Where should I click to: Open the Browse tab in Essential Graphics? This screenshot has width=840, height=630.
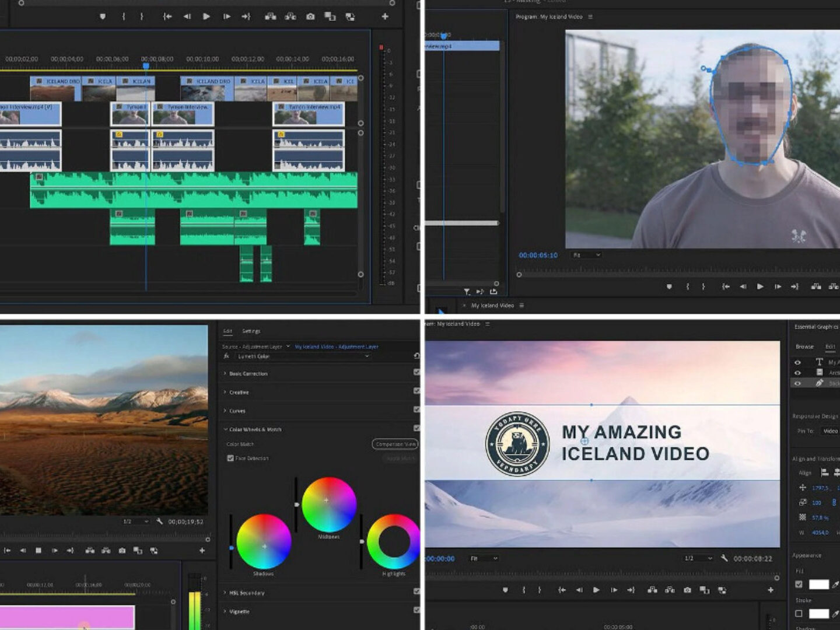point(804,346)
